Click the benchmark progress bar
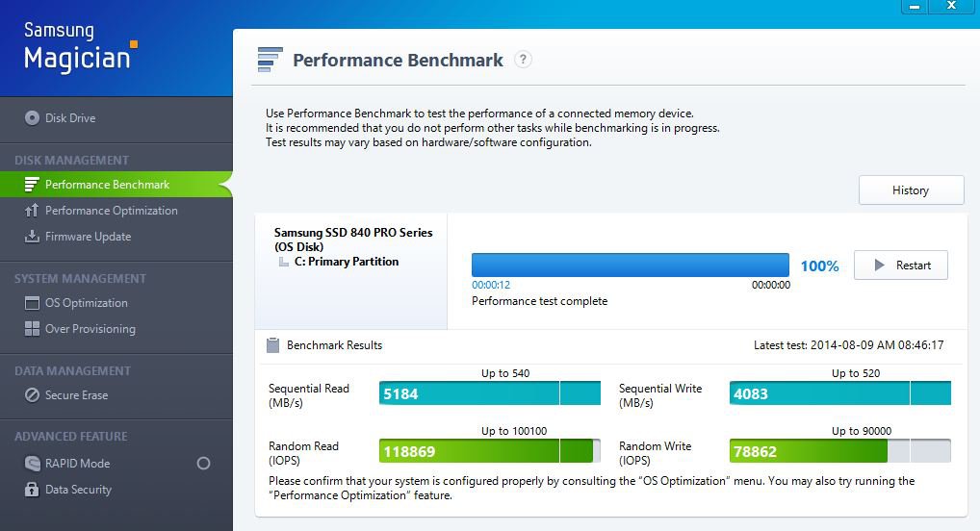The image size is (980, 531). pyautogui.click(x=630, y=265)
